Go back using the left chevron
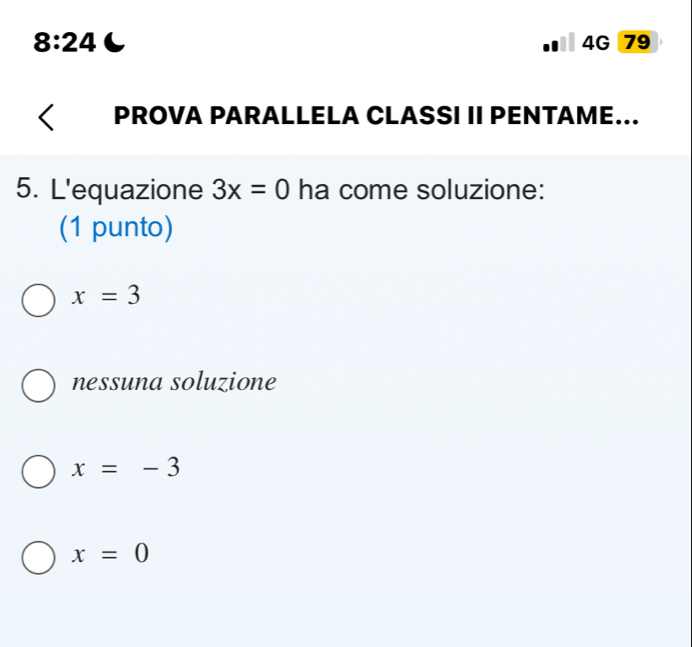 point(46,117)
